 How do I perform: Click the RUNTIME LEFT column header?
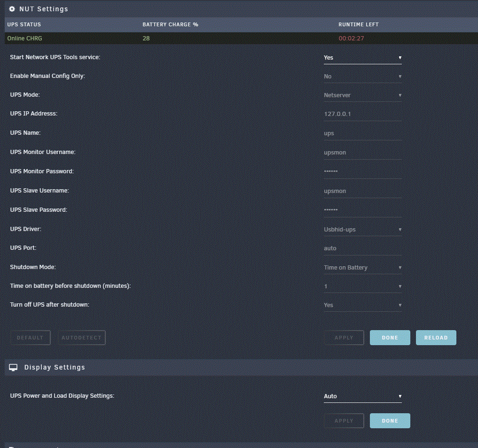pos(359,24)
